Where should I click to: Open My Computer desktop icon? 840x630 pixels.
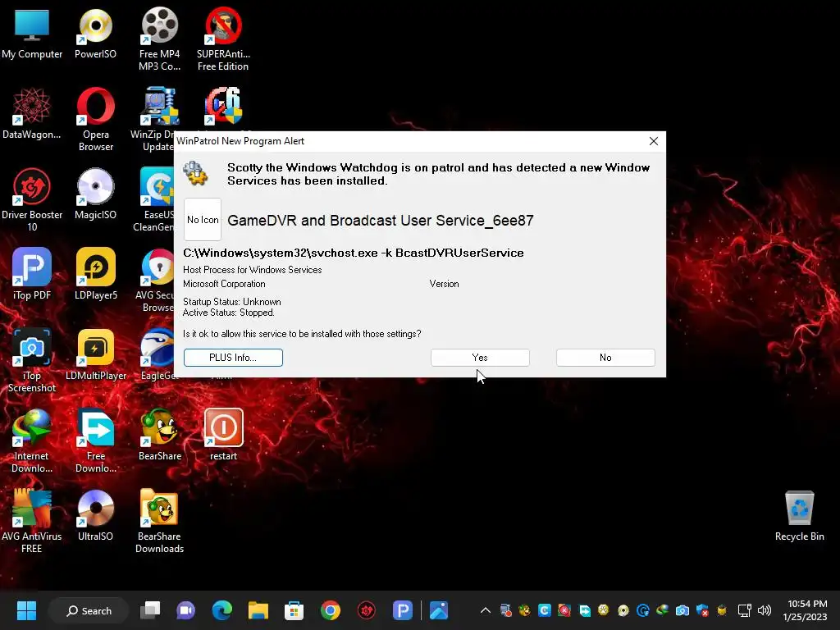point(32,33)
